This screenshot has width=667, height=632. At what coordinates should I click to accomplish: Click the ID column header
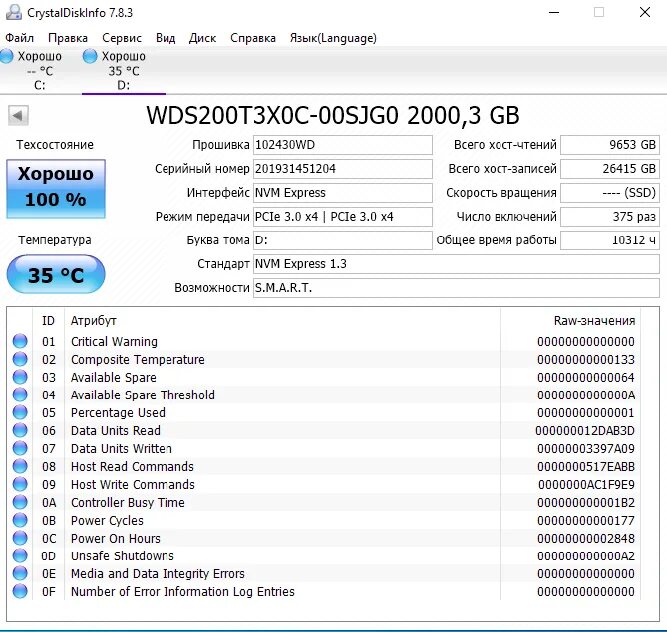tap(48, 321)
